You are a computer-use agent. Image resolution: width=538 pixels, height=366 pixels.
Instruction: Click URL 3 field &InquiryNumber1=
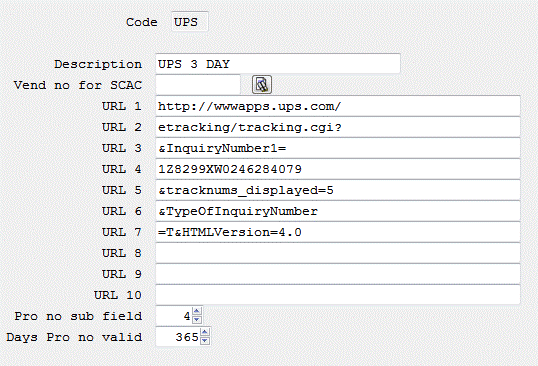coord(338,148)
